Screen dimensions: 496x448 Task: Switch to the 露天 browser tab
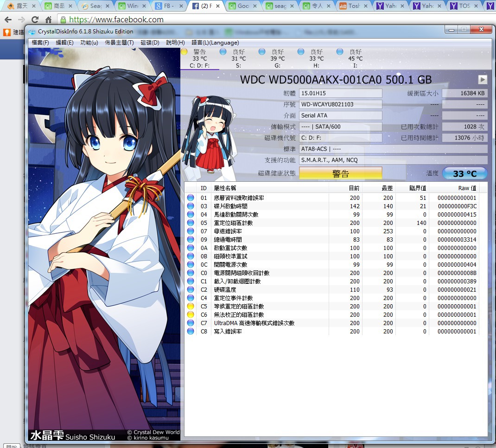(x=21, y=6)
